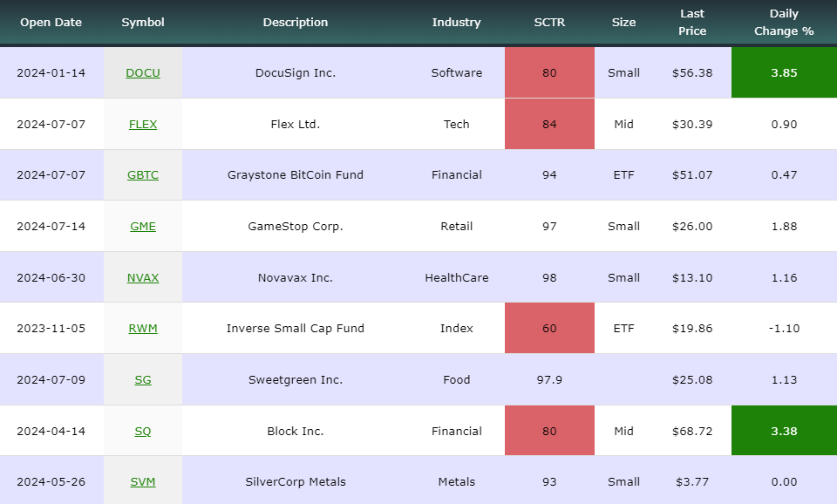Viewport: 837px width, 504px height.
Task: Select the DocuSign Inc. description cell
Action: (296, 72)
